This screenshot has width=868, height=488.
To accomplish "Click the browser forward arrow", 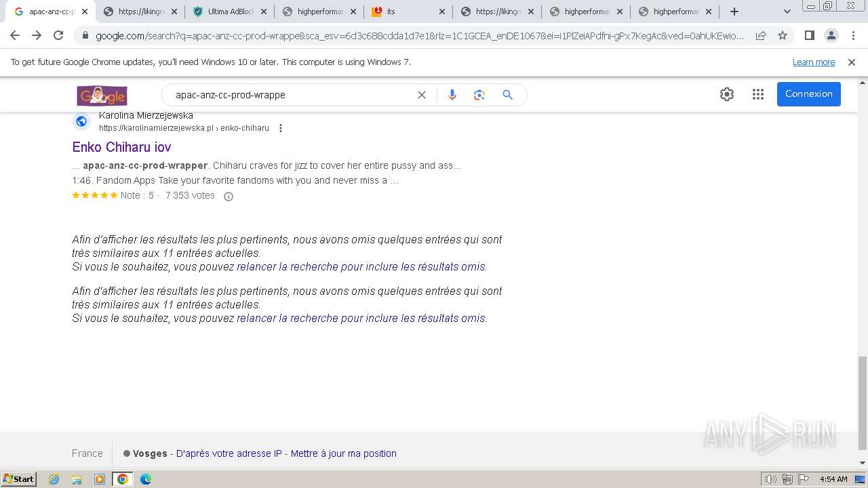I will point(37,35).
